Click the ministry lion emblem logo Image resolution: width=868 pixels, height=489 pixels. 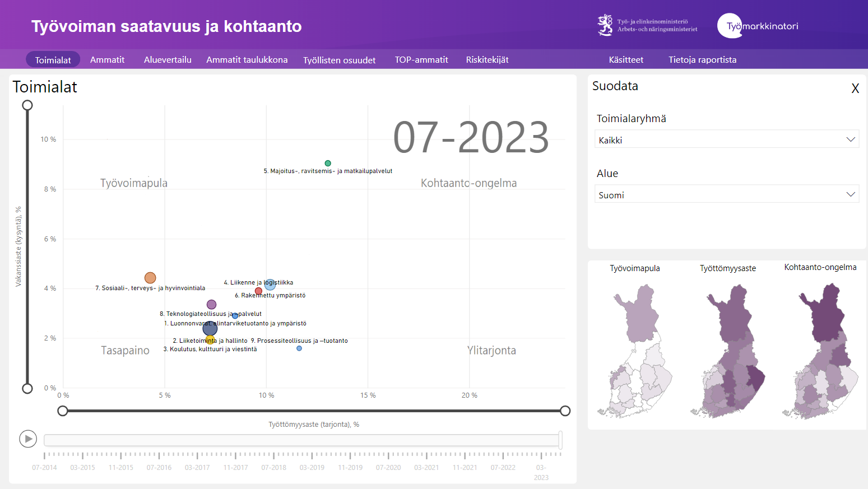[x=605, y=25]
